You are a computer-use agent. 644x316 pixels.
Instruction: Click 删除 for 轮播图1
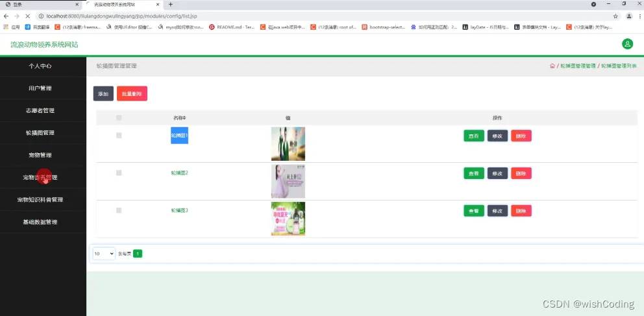coord(521,136)
